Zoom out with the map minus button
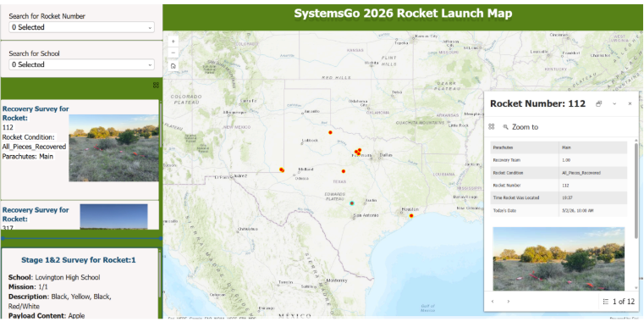Image resolution: width=644 pixels, height=322 pixels. point(173,53)
